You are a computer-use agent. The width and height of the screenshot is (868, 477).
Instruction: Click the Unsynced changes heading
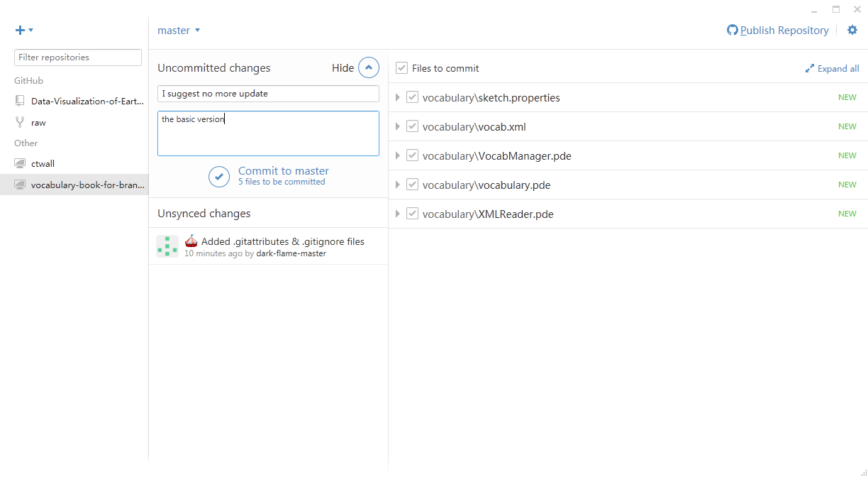(x=204, y=214)
